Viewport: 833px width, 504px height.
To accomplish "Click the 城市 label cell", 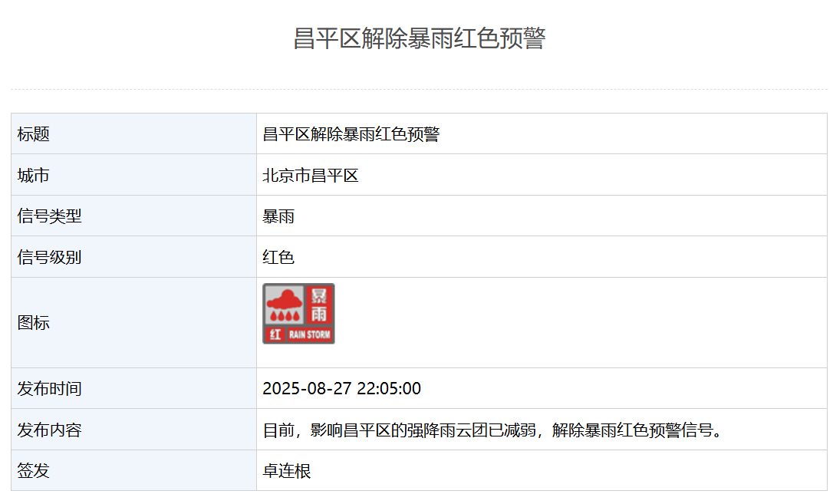I will [134, 175].
